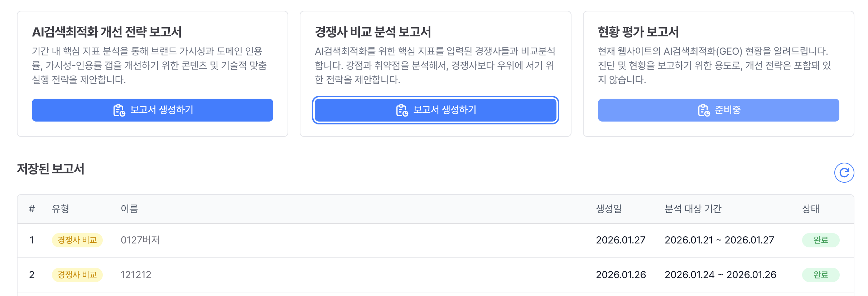Image resolution: width=868 pixels, height=296 pixels.
Task: Open the saved report named 0127버저
Action: tap(140, 240)
